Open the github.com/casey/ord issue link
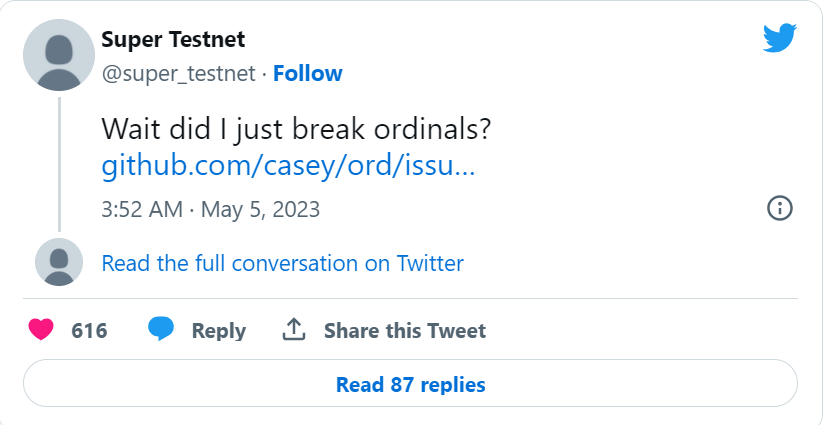This screenshot has width=827, height=425. tap(288, 166)
